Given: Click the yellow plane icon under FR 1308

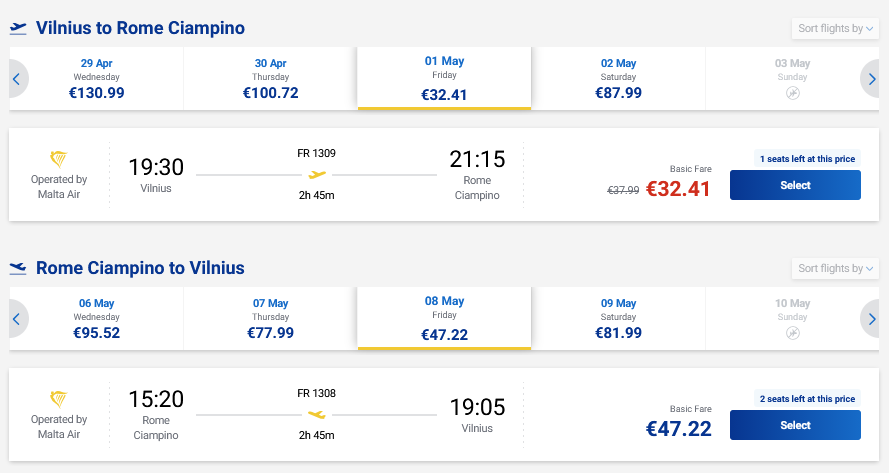Looking at the screenshot, I should 317,414.
